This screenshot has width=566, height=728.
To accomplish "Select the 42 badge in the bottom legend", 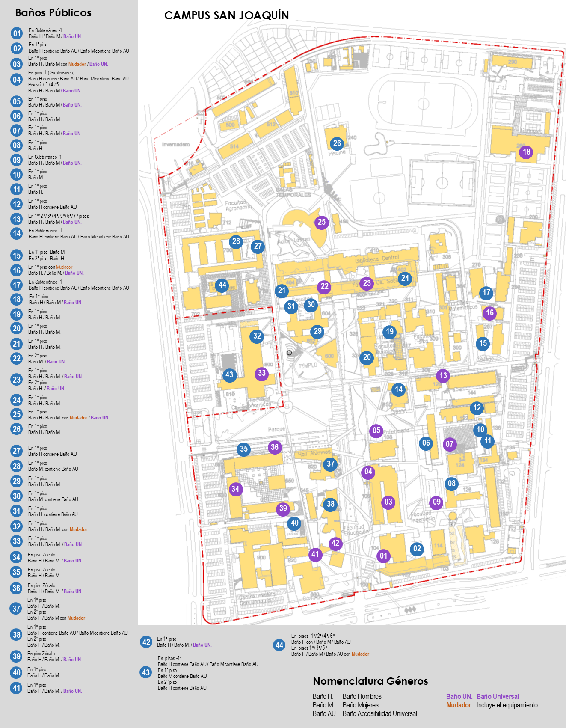I will click(146, 642).
